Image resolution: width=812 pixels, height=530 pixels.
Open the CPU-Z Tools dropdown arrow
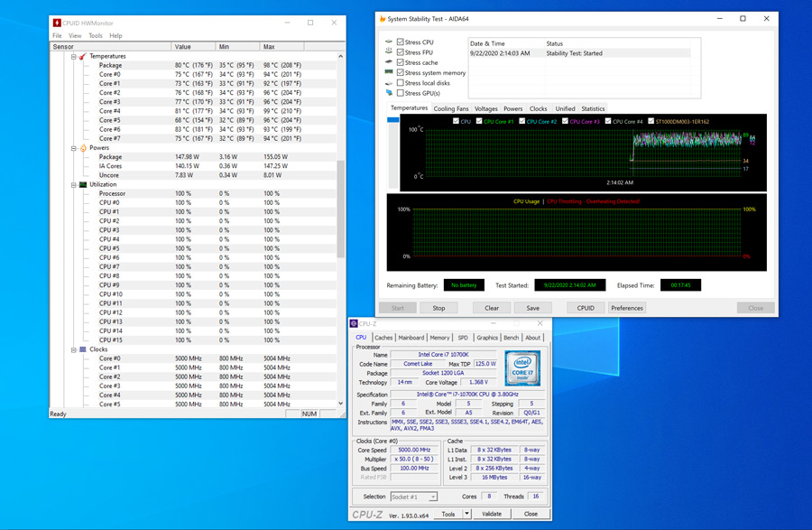point(466,514)
